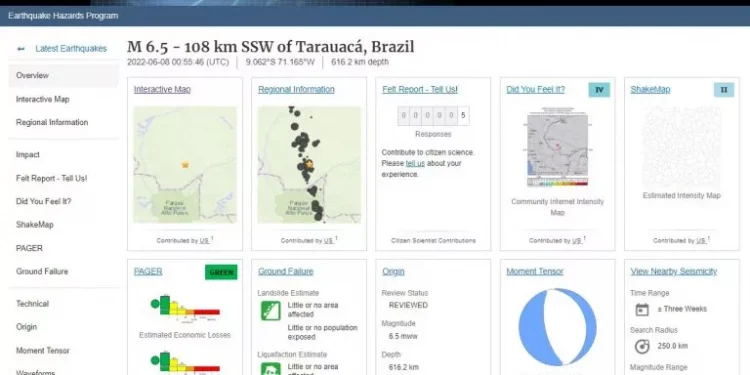The width and height of the screenshot is (750, 375).
Task: Select Regional Information in the sidebar
Action: click(52, 122)
